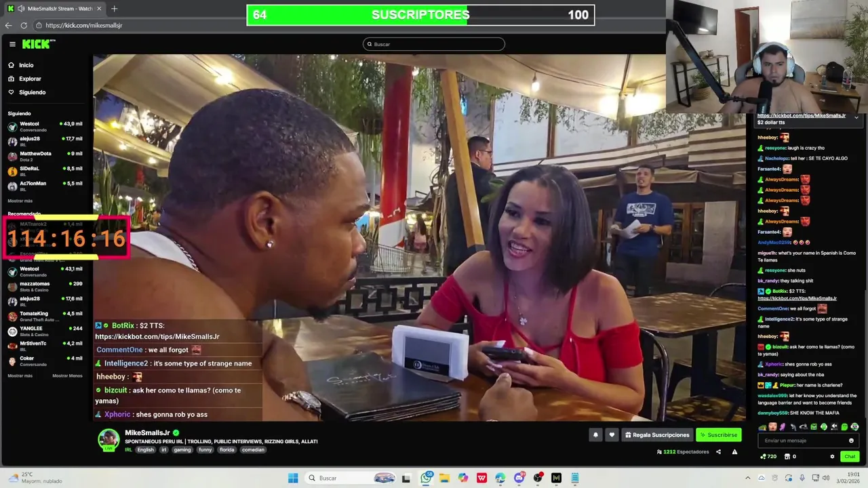Open taskbar clock showing 19:01
The image size is (868, 488).
[x=848, y=478]
